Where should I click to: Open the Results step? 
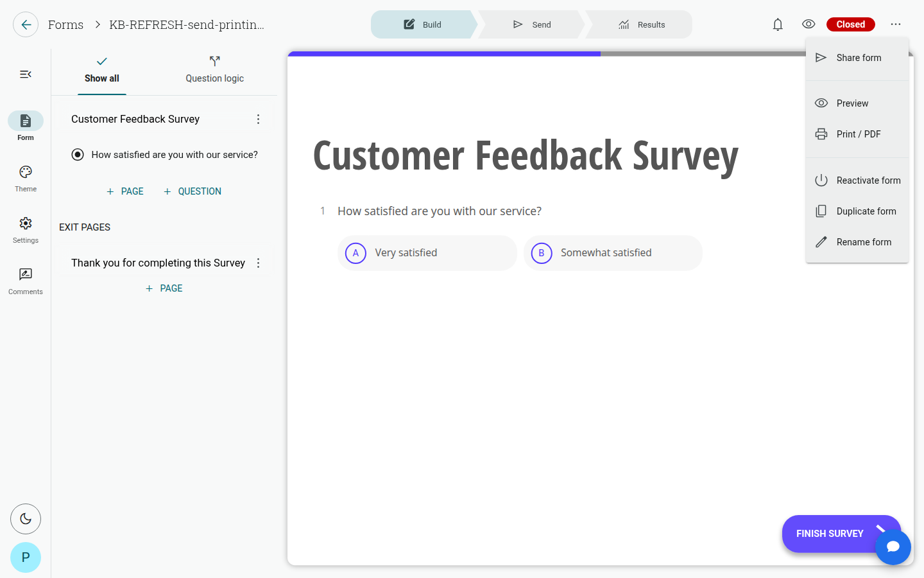[x=641, y=24]
